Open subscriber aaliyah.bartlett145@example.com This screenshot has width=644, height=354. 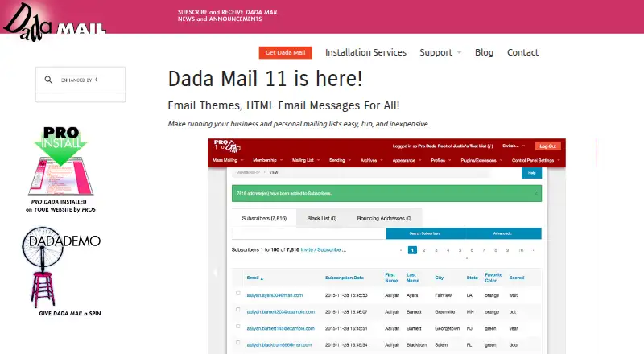[x=280, y=328]
